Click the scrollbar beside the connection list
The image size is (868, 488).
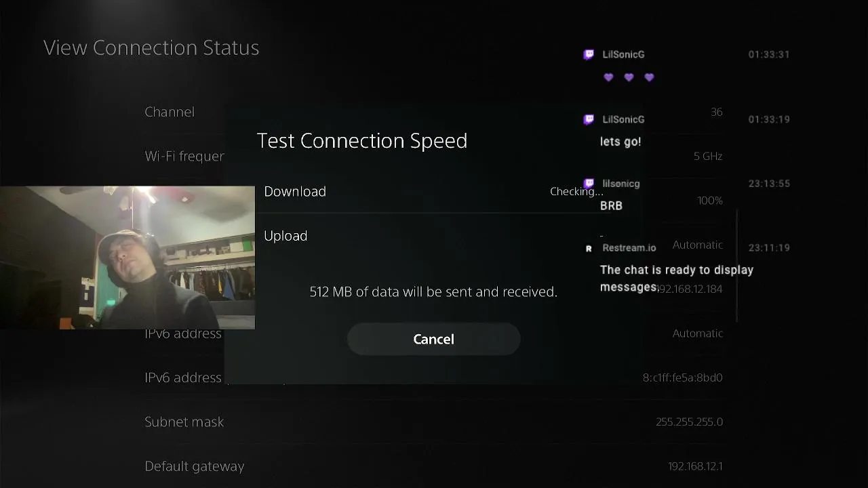(x=736, y=266)
